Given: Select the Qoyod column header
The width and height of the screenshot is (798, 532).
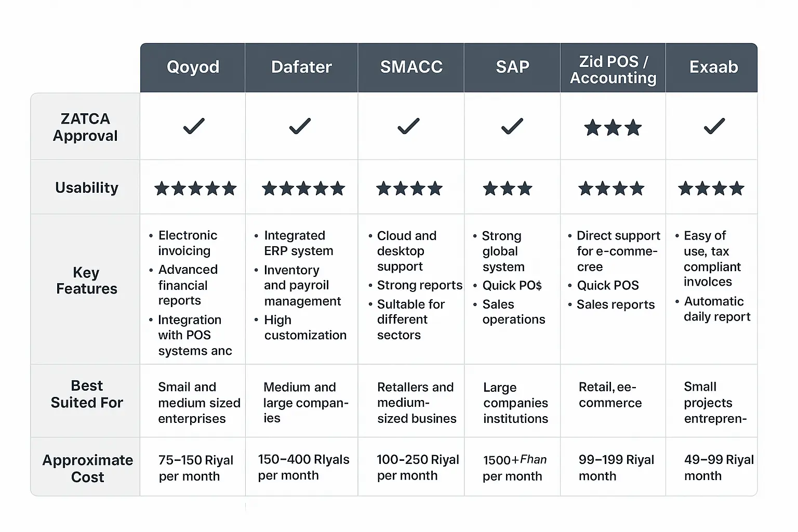Looking at the screenshot, I should click(x=193, y=67).
